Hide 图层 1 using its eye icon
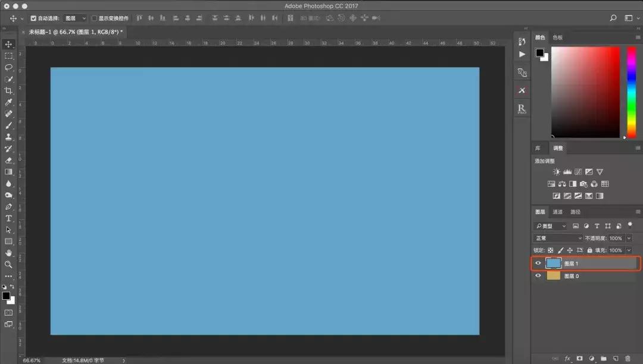Screen dimensions: 643x364 point(538,263)
